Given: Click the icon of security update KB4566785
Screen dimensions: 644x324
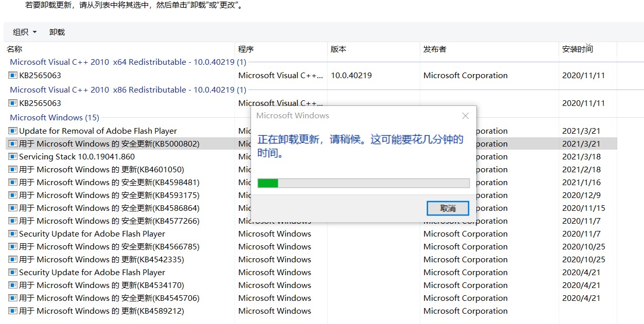Looking at the screenshot, I should (13, 246).
